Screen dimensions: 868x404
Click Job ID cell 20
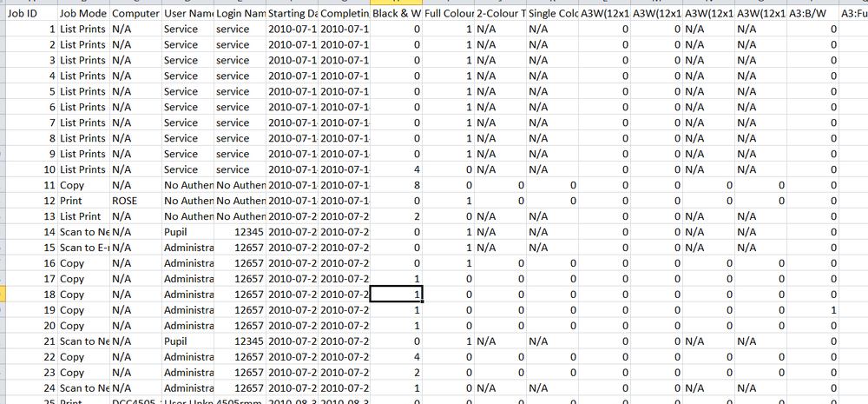[30, 325]
